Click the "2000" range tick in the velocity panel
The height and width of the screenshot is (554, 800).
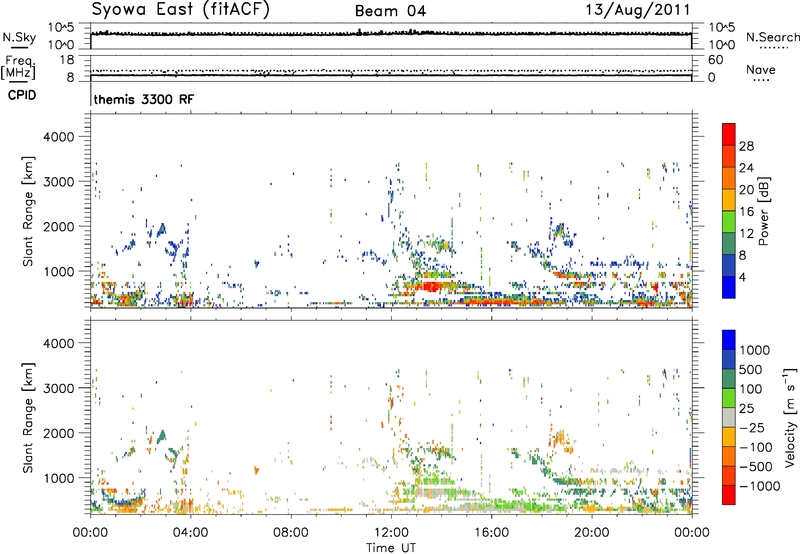[x=58, y=433]
